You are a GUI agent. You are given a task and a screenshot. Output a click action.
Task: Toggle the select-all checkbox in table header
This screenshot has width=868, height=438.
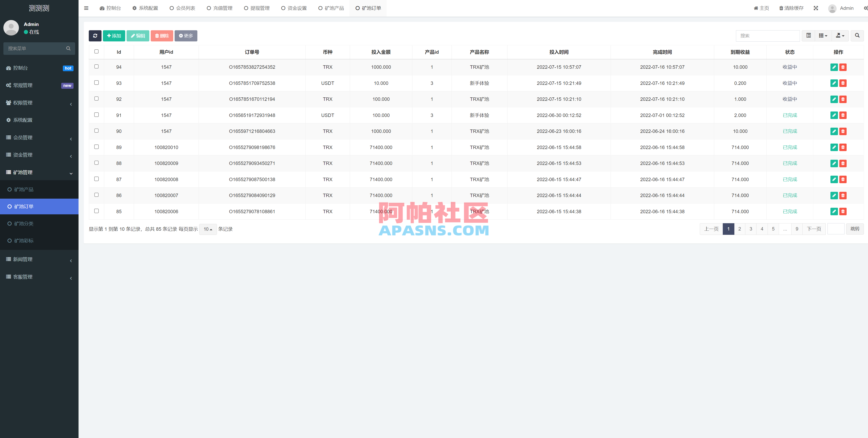[97, 52]
